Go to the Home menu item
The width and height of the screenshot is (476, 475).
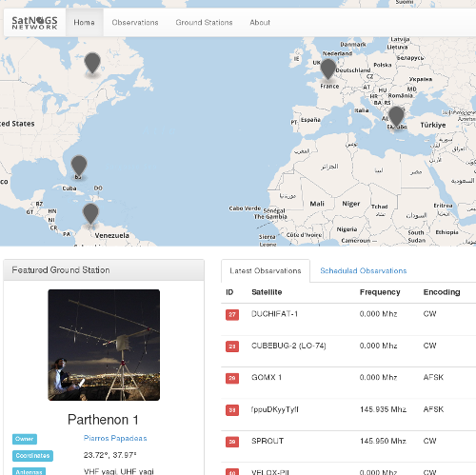pos(84,23)
